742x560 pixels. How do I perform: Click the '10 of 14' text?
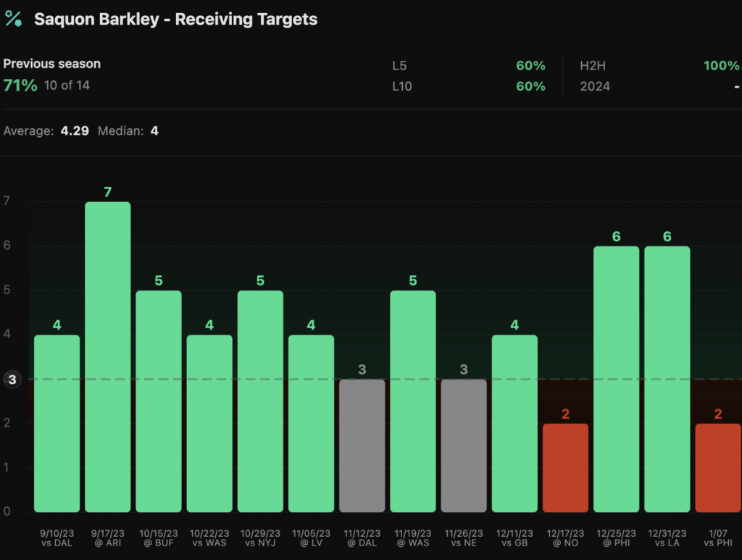[x=67, y=85]
